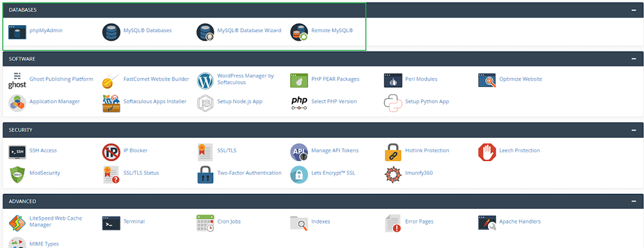644x248 pixels.
Task: Click the Error Pages link
Action: point(419,222)
